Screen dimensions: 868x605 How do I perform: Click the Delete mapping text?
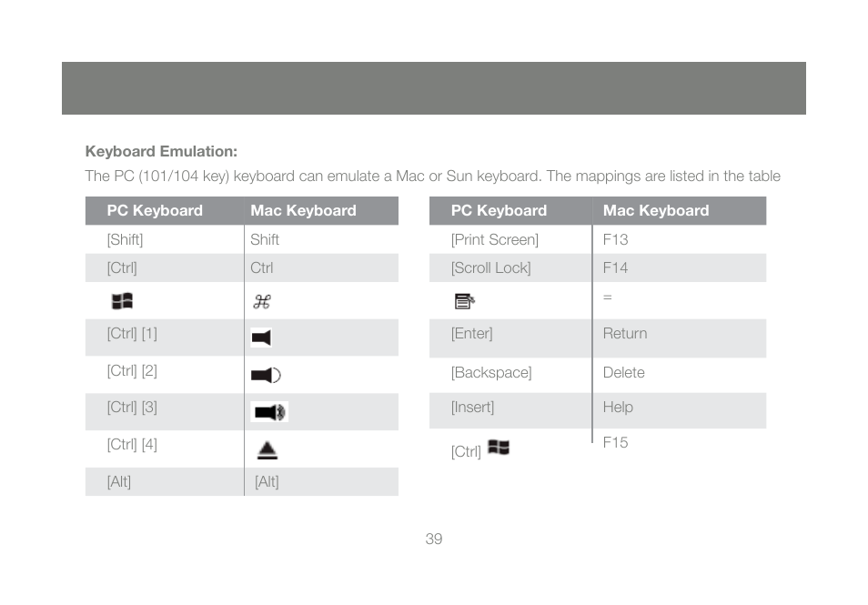pyautogui.click(x=624, y=372)
